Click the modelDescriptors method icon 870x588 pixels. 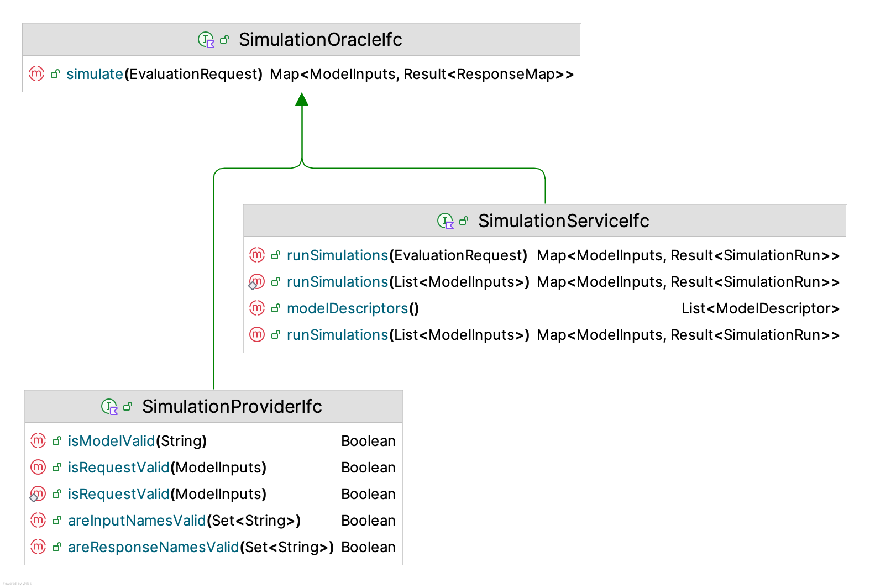click(257, 308)
